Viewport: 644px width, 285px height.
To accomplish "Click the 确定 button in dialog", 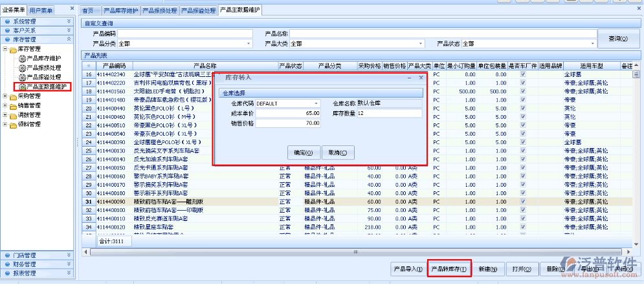I will pos(303,153).
